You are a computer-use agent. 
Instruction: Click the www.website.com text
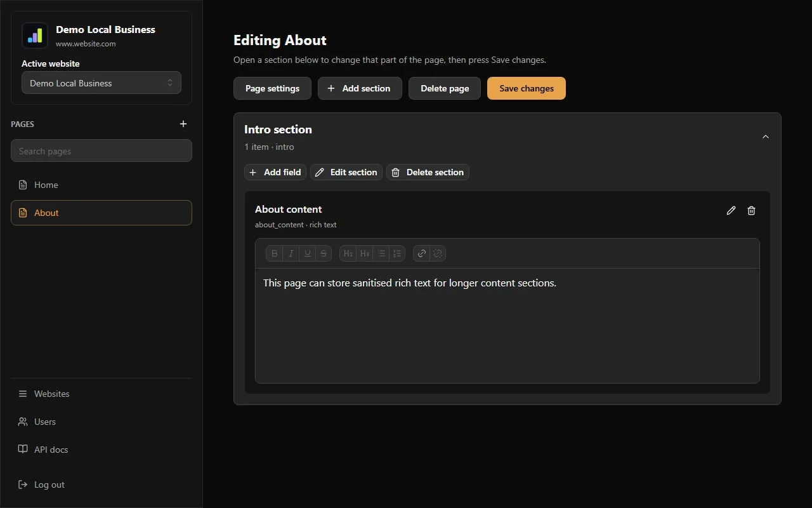[x=86, y=44]
